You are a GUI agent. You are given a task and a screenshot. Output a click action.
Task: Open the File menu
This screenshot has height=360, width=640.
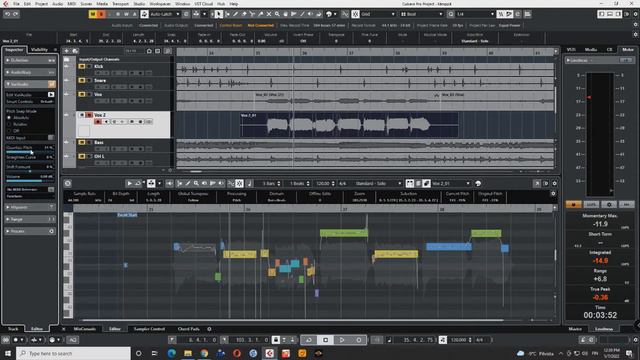tap(16, 4)
